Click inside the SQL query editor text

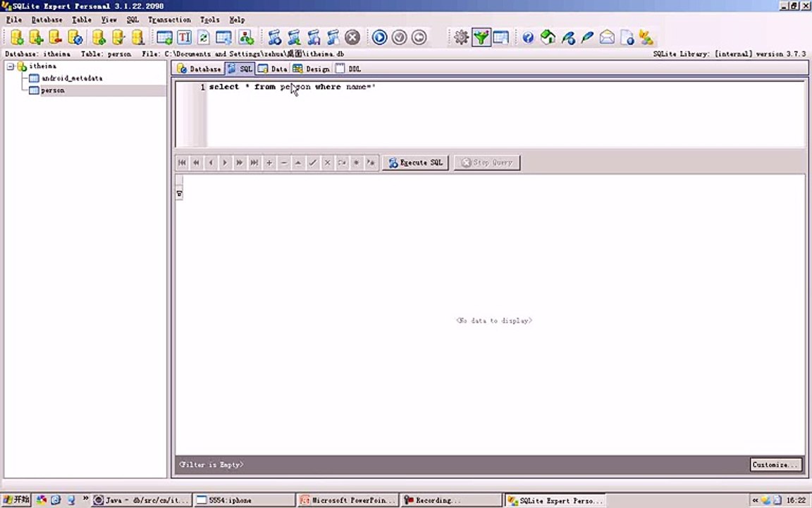click(x=292, y=87)
